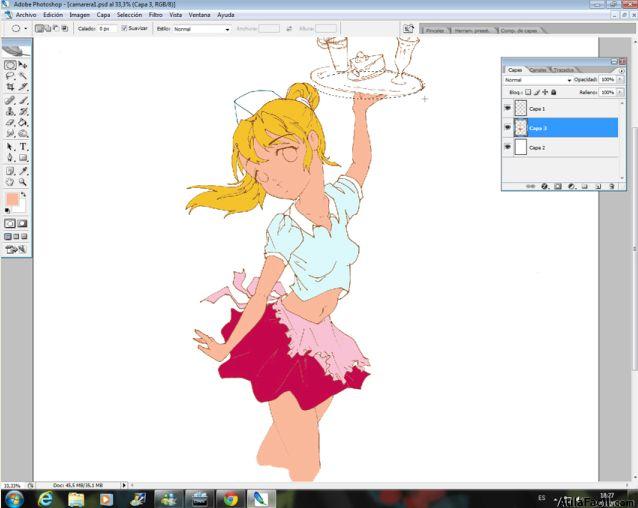
Task: Click status bar info arrow
Action: (x=124, y=485)
